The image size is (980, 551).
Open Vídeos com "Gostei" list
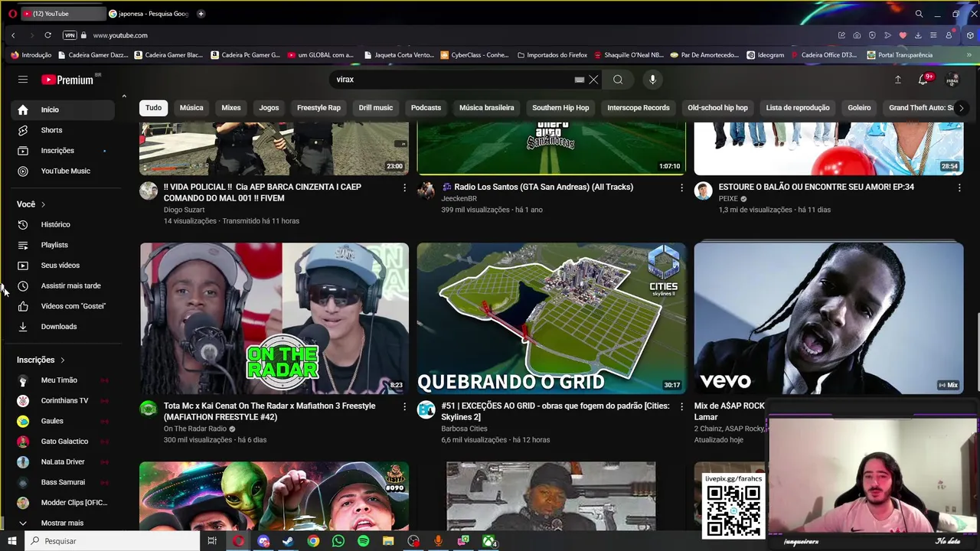coord(63,306)
